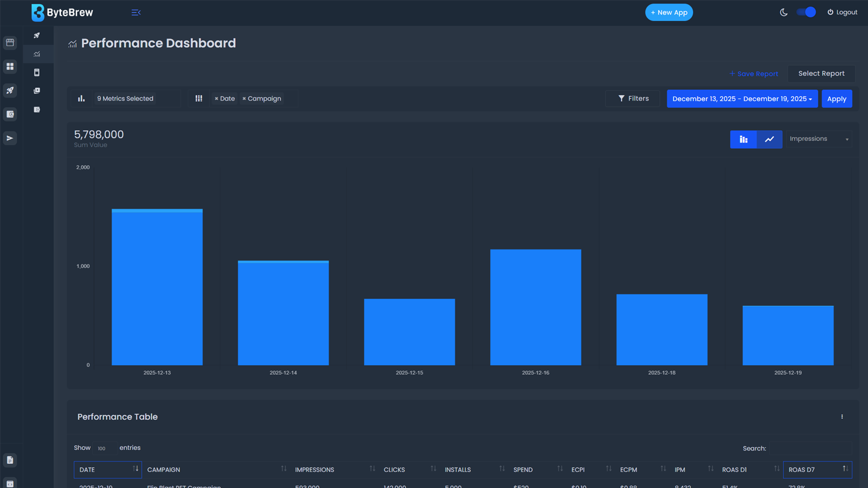Click the 2025-12-19 bar in chart

(x=788, y=336)
